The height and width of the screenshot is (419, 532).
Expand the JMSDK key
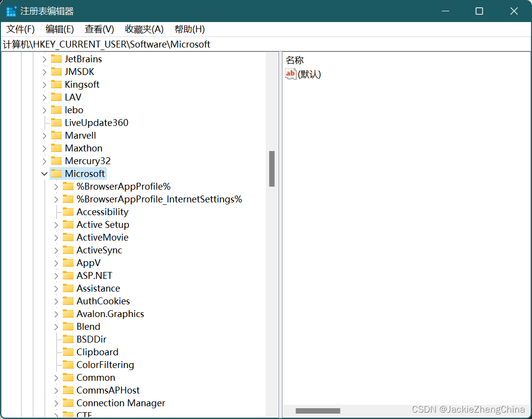pyautogui.click(x=45, y=72)
